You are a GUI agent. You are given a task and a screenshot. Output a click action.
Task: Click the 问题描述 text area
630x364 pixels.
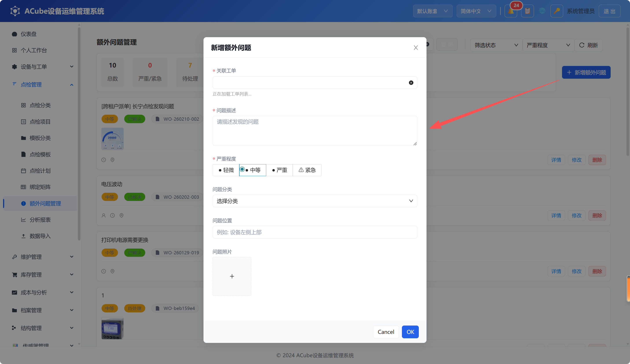click(315, 131)
